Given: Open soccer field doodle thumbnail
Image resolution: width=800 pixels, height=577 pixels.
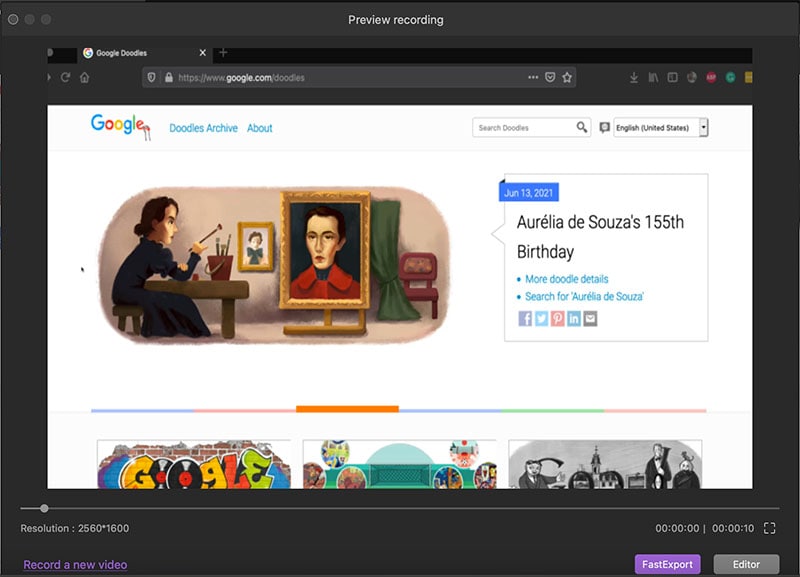Looking at the screenshot, I should tap(399, 464).
